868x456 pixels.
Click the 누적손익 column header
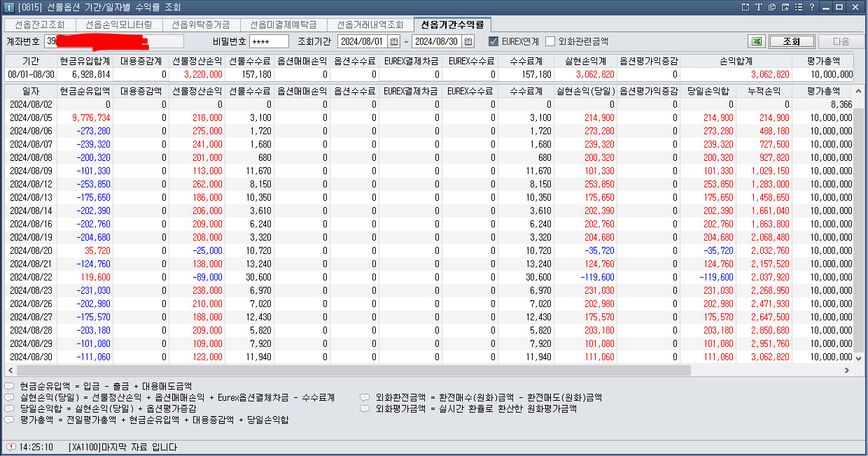tap(763, 91)
